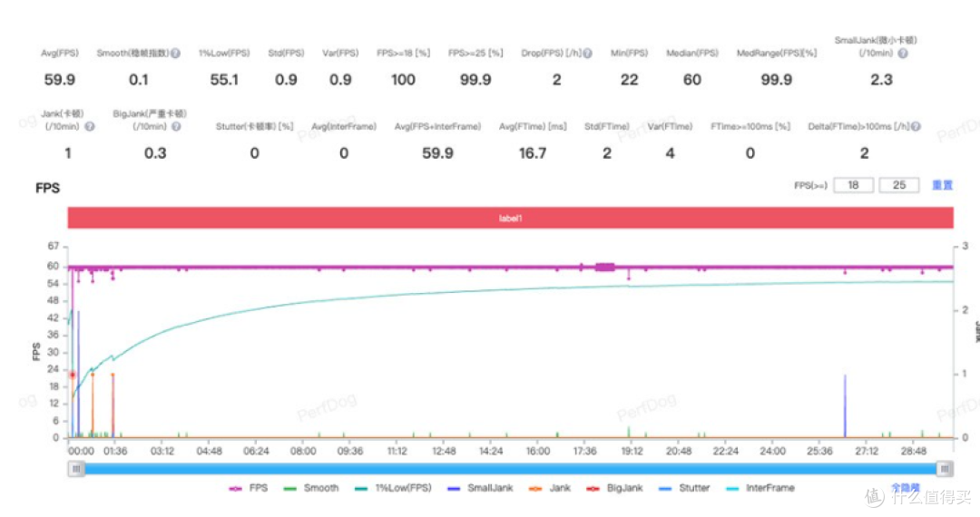The width and height of the screenshot is (980, 517).
Task: Click the FPS chart section title
Action: pos(47,188)
